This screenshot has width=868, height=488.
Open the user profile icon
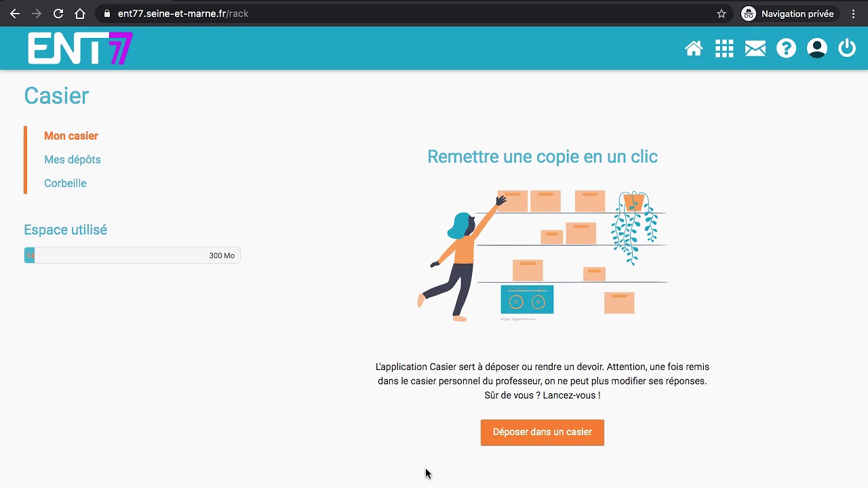(x=817, y=49)
